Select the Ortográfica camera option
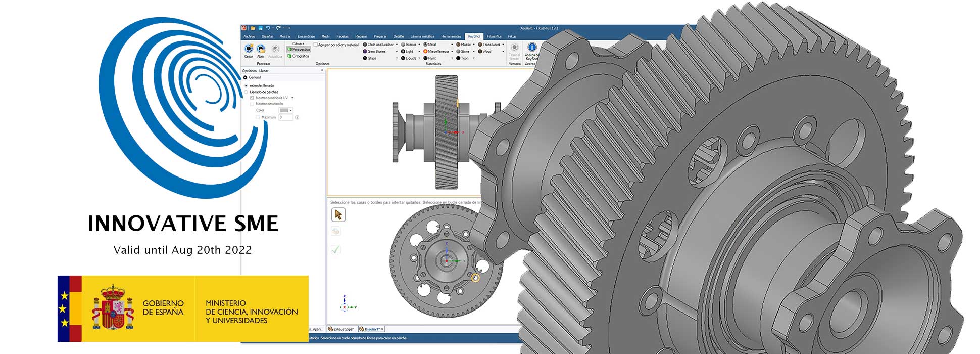The image size is (980, 354). pyautogui.click(x=298, y=56)
